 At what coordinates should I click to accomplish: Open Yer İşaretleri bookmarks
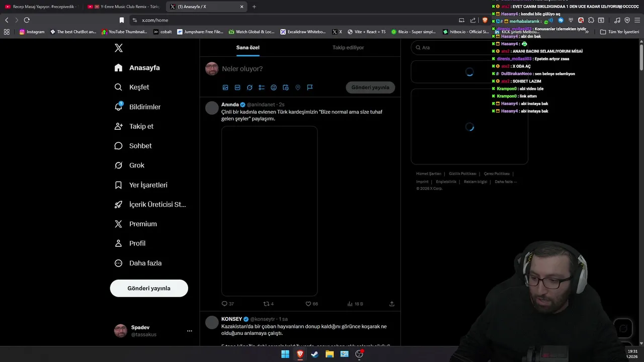tap(141, 185)
